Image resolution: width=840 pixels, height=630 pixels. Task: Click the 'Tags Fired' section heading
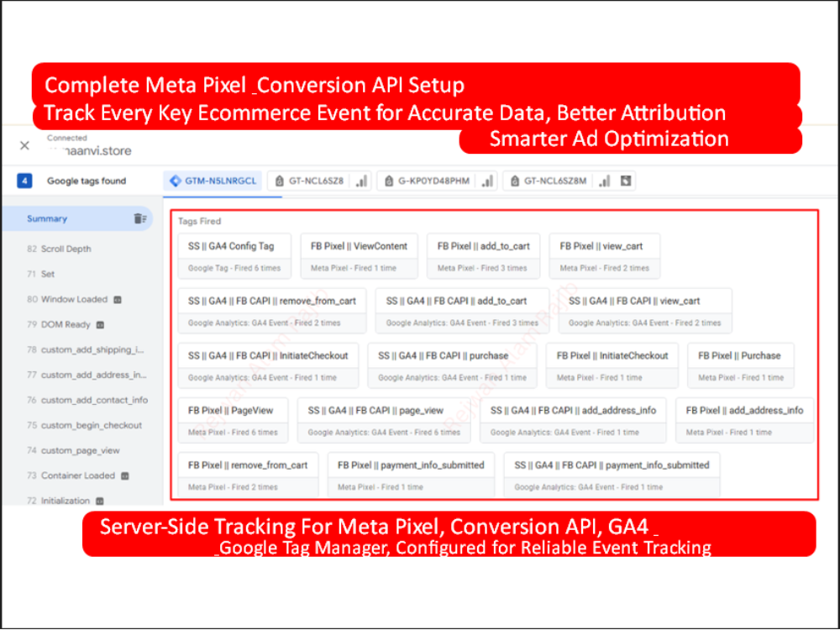point(199,221)
